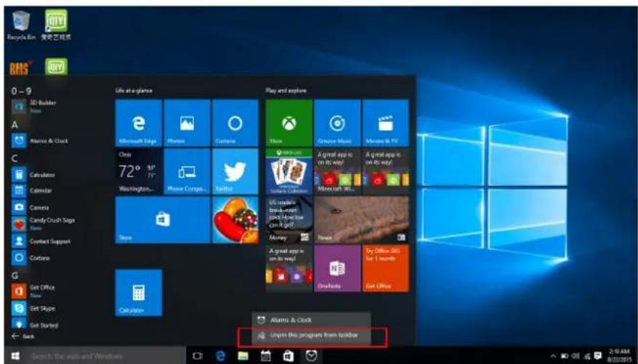Click the letter G section header
Viewport: 638px width, 364px height.
15,275
